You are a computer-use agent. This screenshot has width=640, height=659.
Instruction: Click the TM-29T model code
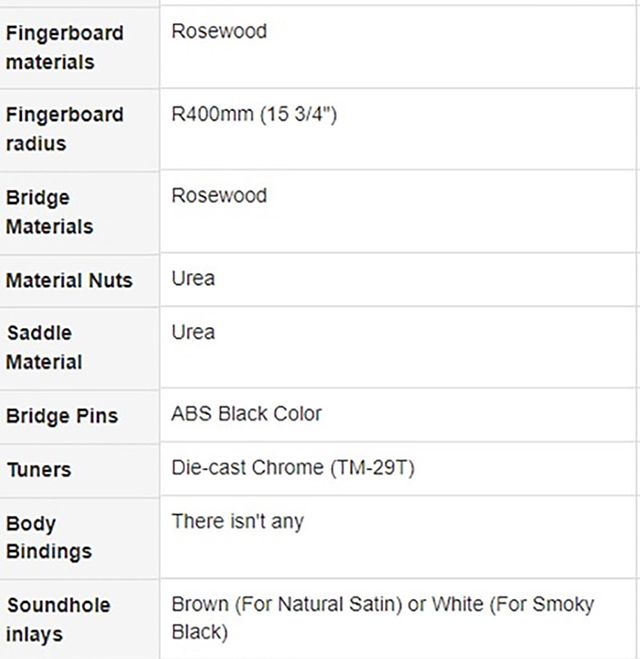371,468
